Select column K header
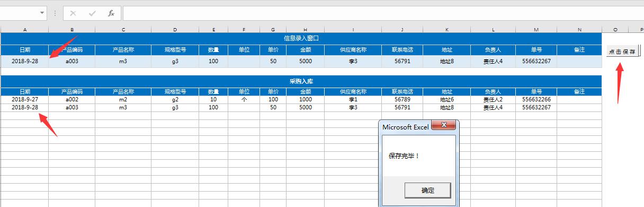This screenshot has width=644, height=207. (x=446, y=30)
